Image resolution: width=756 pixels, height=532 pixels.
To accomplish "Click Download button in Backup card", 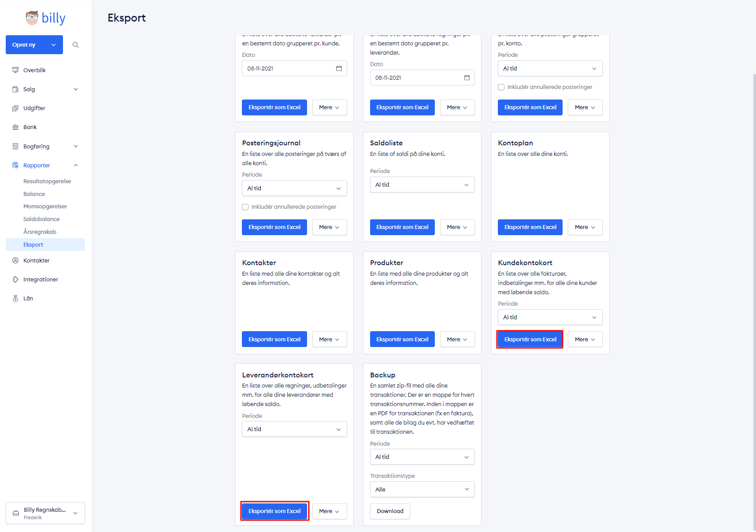I will click(x=390, y=511).
